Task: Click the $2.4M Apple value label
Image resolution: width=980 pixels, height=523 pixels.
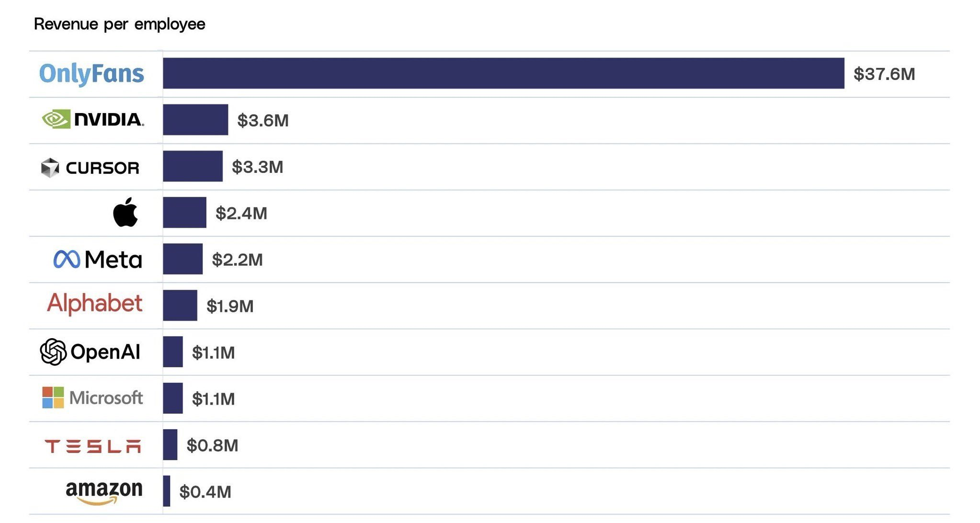Action: point(241,213)
